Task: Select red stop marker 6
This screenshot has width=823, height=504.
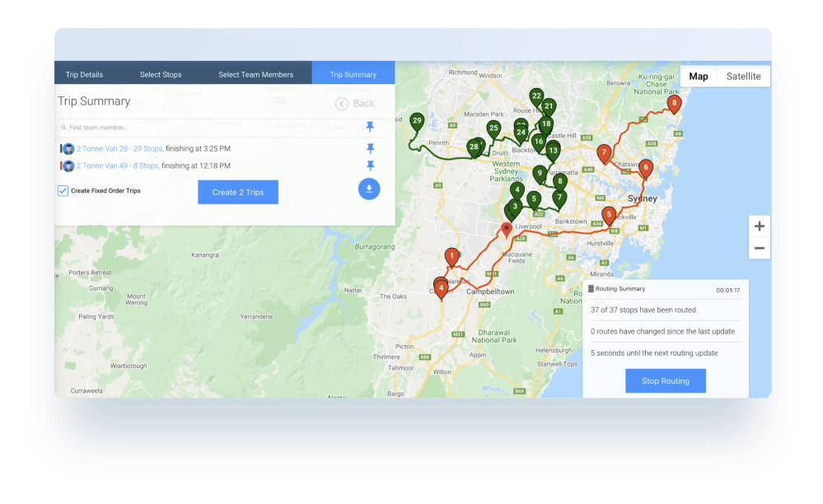Action: pyautogui.click(x=646, y=169)
